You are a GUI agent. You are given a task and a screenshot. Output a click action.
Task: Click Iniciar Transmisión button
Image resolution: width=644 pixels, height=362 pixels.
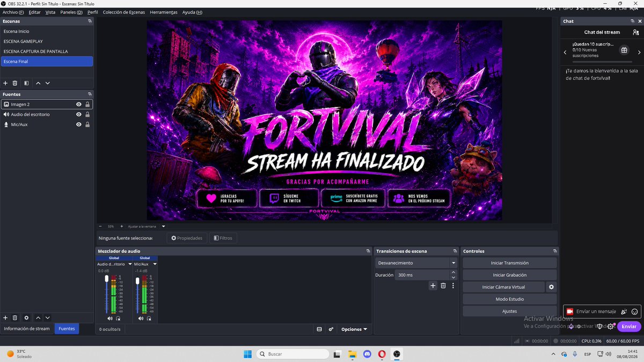pos(510,263)
